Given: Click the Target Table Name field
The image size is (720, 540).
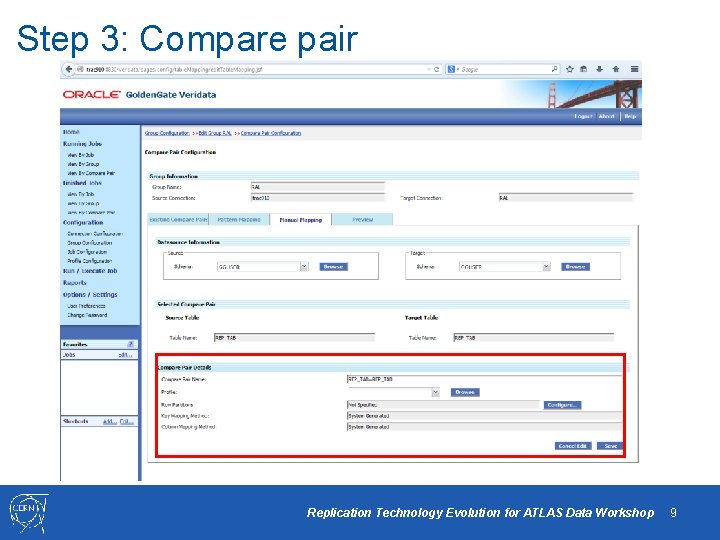Looking at the screenshot, I should 534,338.
